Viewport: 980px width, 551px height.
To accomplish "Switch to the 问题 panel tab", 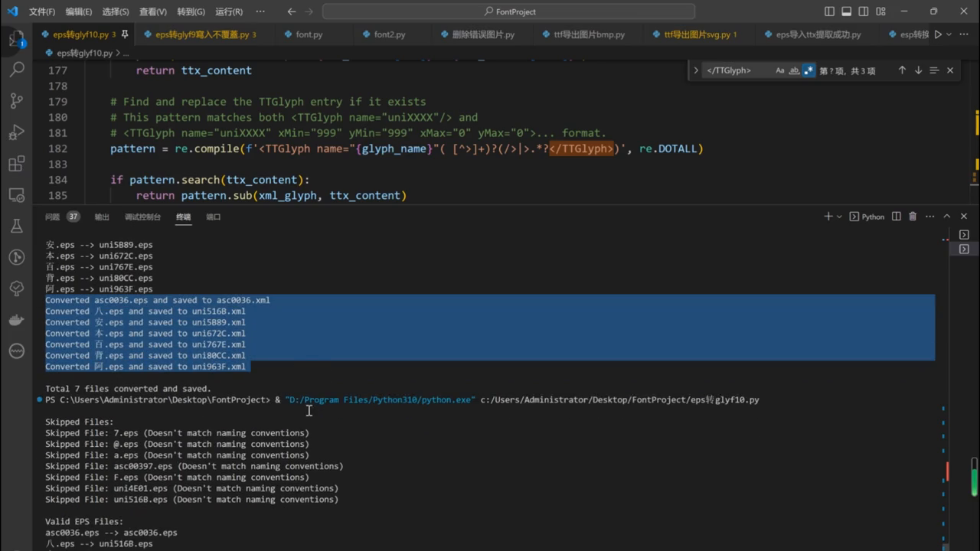I will (x=52, y=217).
